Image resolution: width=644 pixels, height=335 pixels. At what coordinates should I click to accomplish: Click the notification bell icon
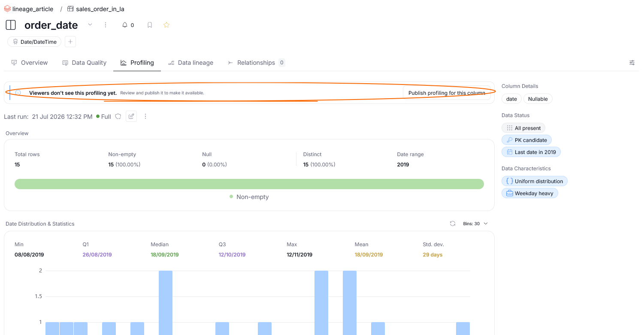pos(125,25)
